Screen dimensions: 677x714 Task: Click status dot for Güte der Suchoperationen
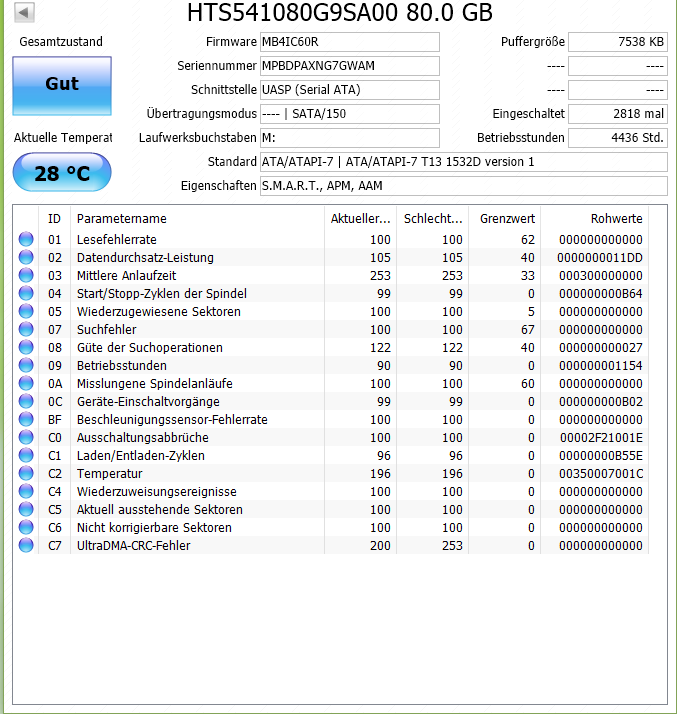[x=26, y=347]
